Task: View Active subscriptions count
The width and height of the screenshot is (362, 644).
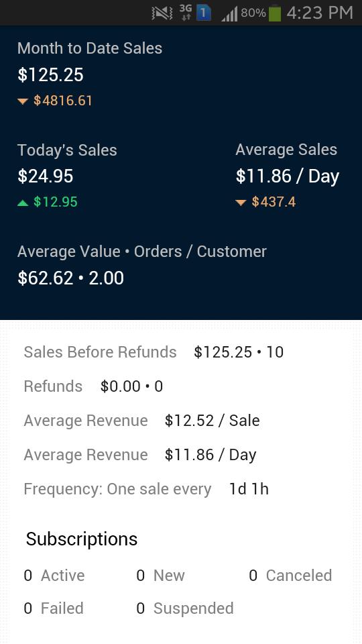Action: pyautogui.click(x=54, y=576)
